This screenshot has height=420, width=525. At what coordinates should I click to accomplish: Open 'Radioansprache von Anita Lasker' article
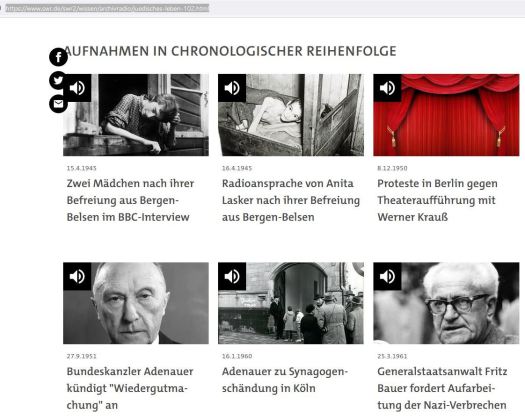(291, 200)
